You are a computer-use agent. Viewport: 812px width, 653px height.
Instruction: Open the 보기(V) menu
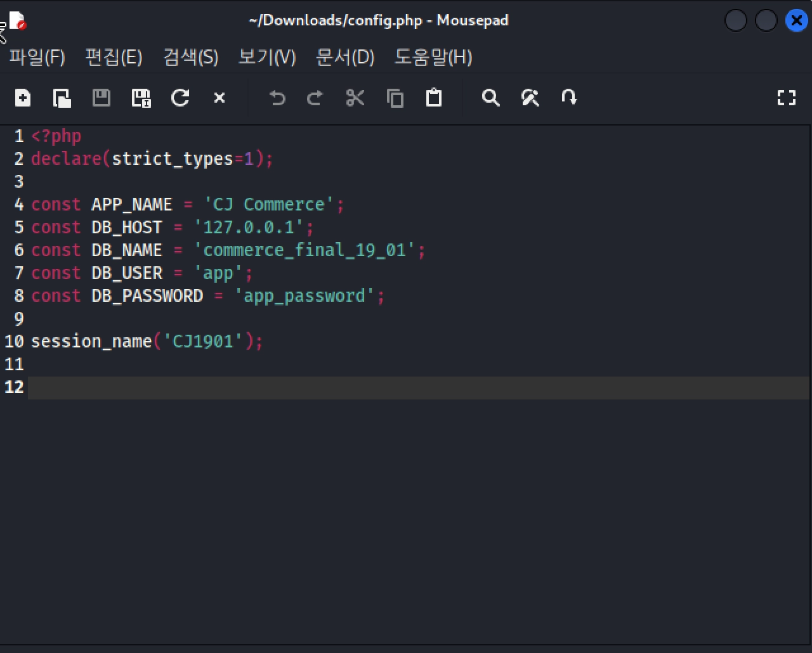pyautogui.click(x=267, y=58)
